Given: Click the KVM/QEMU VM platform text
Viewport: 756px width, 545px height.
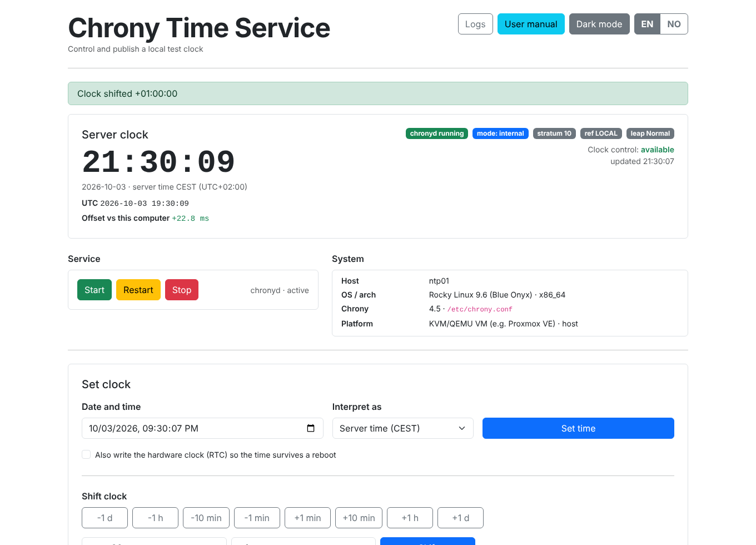Looking at the screenshot, I should tap(504, 324).
